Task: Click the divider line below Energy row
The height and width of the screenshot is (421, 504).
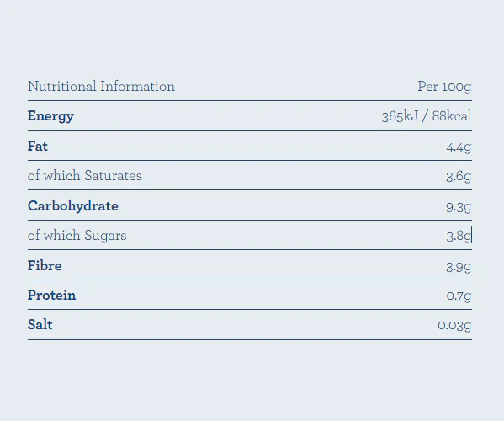Action: click(x=250, y=131)
